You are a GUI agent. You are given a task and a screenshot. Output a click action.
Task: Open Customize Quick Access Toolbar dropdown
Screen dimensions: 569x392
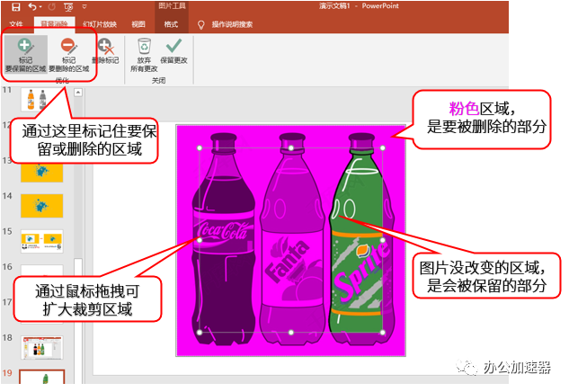tap(84, 6)
